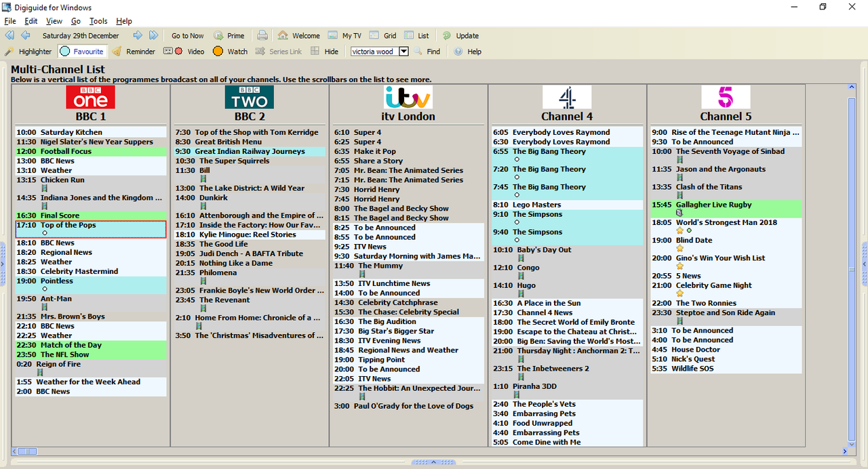Go to next day with single right arrow
Image resolution: width=868 pixels, height=469 pixels.
138,35
